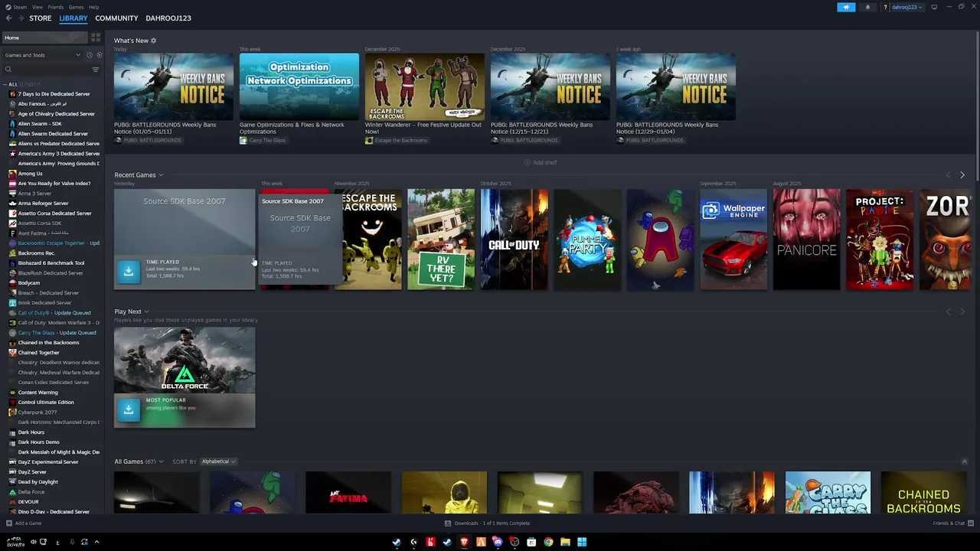Open PANICORE recent game cover
980x551 pixels.
[806, 240]
